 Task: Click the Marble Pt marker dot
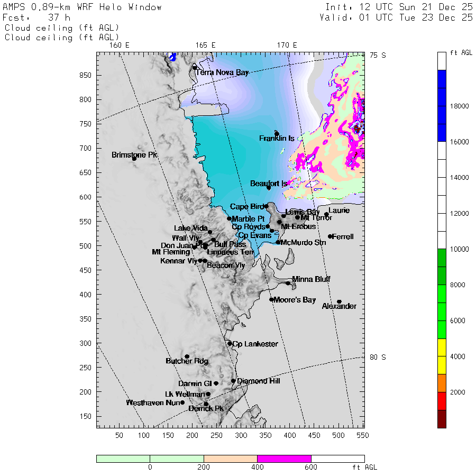[229, 218]
